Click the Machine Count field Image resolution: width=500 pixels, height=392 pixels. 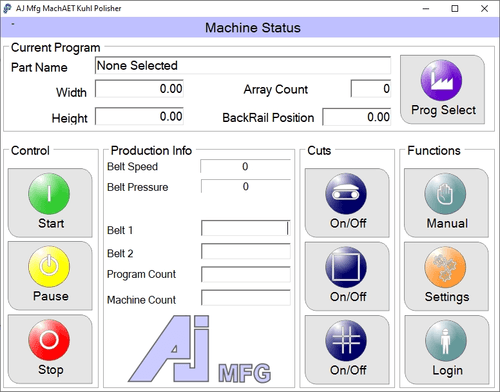246,298
